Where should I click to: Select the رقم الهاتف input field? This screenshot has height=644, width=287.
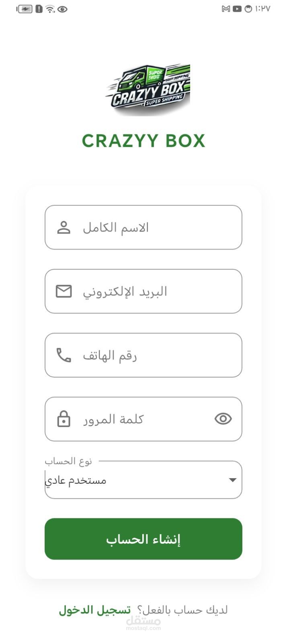click(x=153, y=355)
